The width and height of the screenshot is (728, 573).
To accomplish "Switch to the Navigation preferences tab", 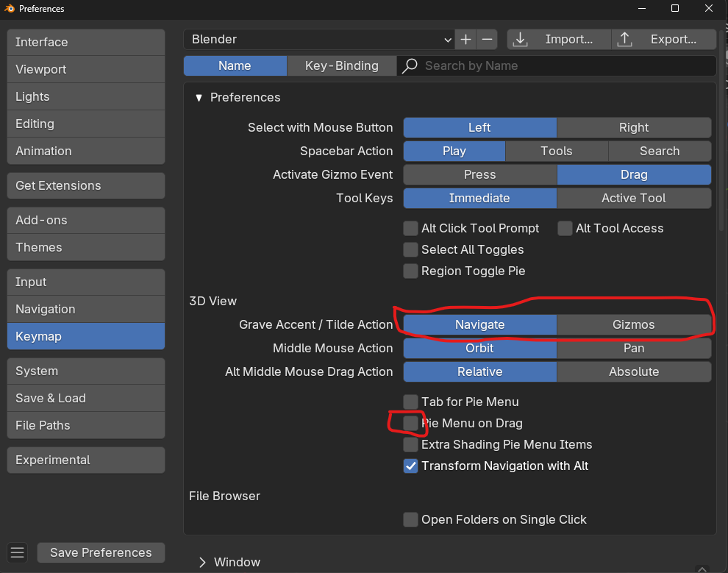I will point(86,309).
